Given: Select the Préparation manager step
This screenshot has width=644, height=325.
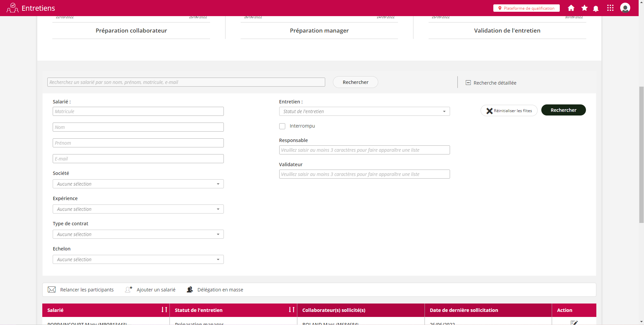Looking at the screenshot, I should pyautogui.click(x=319, y=31).
